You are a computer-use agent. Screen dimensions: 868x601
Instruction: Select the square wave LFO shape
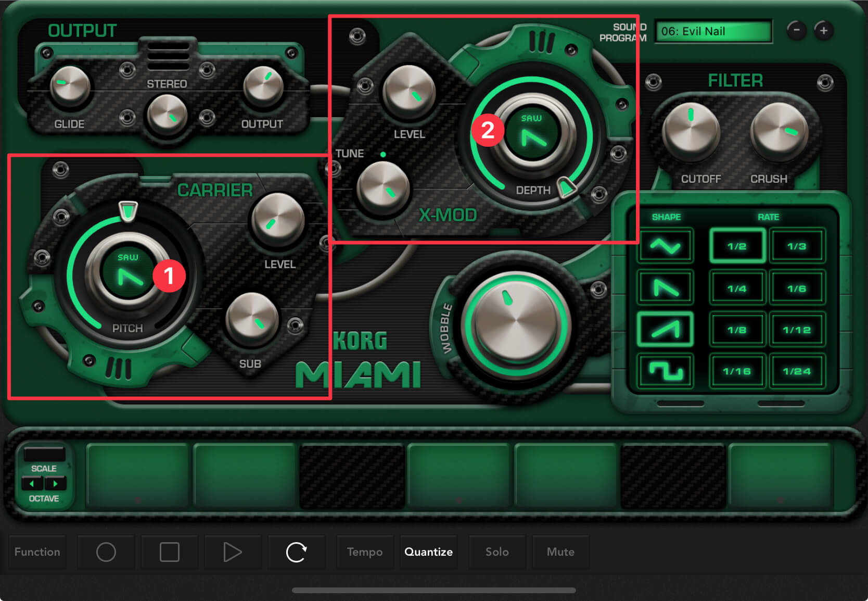[665, 371]
